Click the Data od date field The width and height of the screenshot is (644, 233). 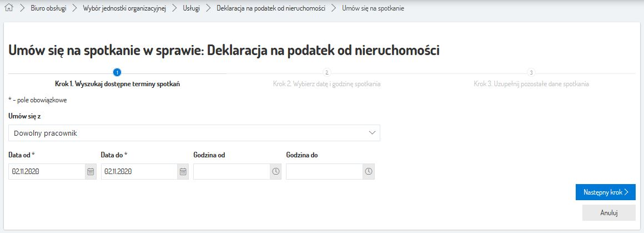[x=47, y=172]
